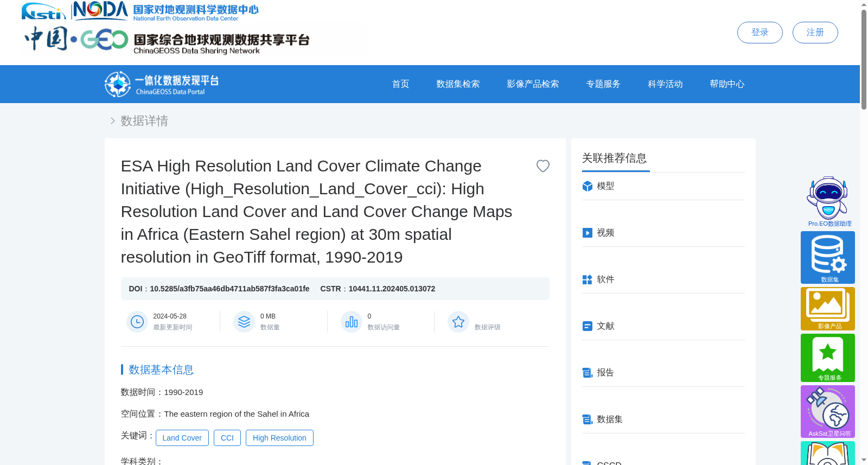The image size is (868, 465).
Task: Click the High Resolution keyword tag
Action: tap(279, 438)
